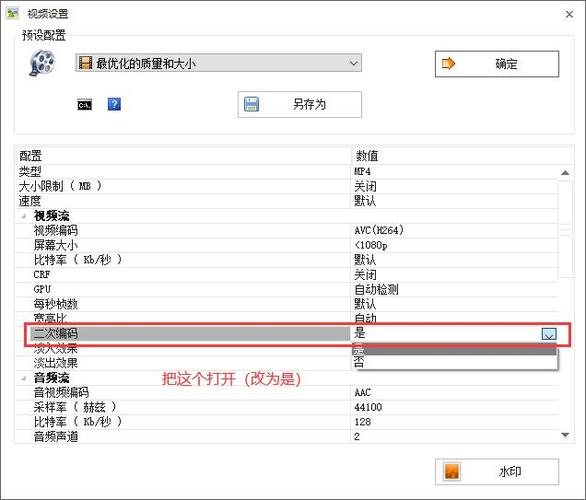Click the scrollbar up arrow

(565, 172)
